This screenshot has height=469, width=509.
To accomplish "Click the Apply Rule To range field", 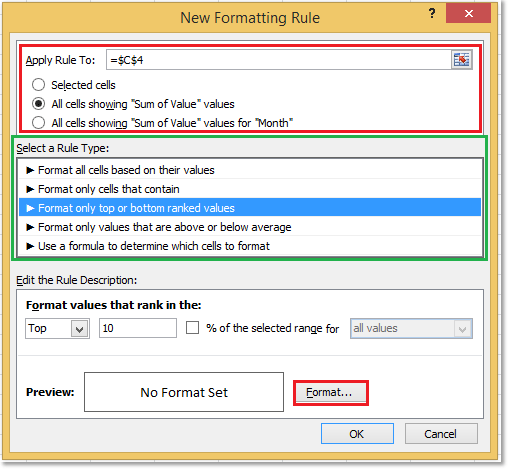I will click(279, 60).
